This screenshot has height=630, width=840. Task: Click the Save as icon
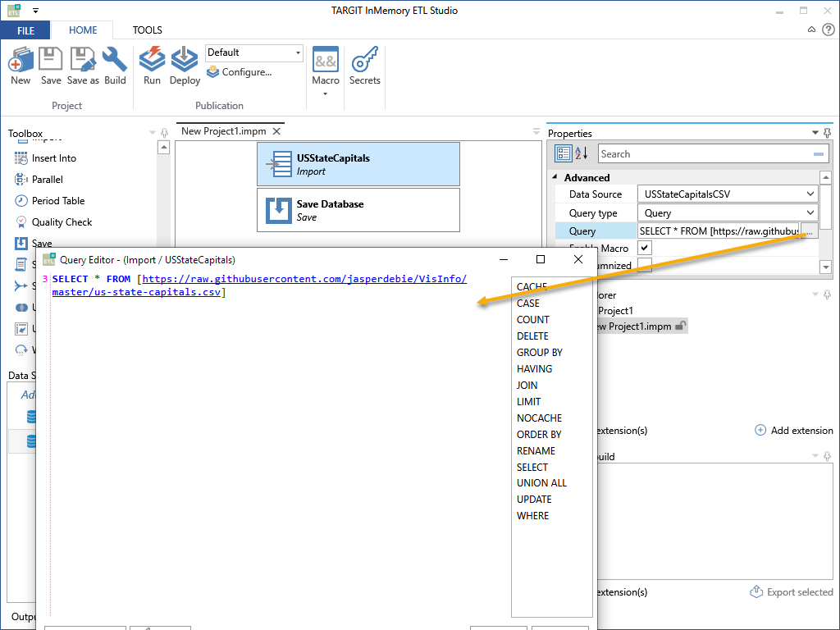tap(83, 66)
